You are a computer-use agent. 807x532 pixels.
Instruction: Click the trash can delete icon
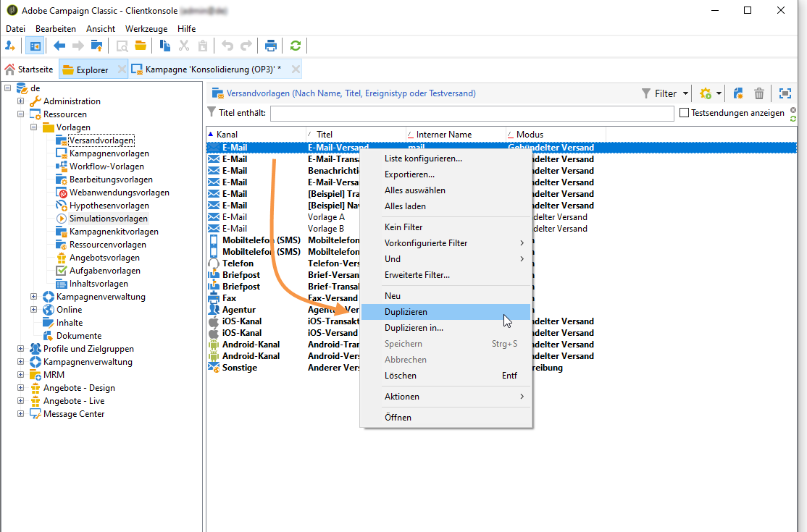pyautogui.click(x=759, y=93)
